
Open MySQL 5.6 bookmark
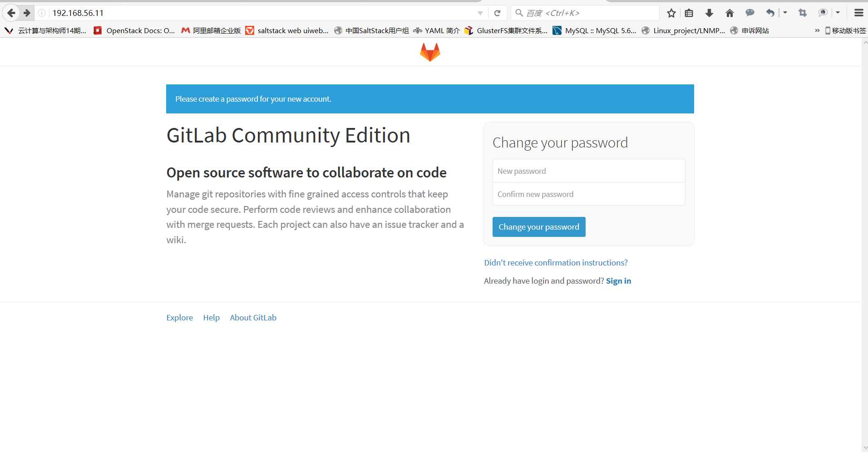[x=595, y=30]
